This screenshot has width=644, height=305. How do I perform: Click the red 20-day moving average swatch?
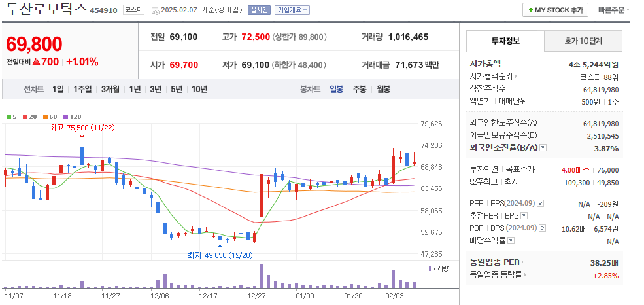[x=25, y=117]
